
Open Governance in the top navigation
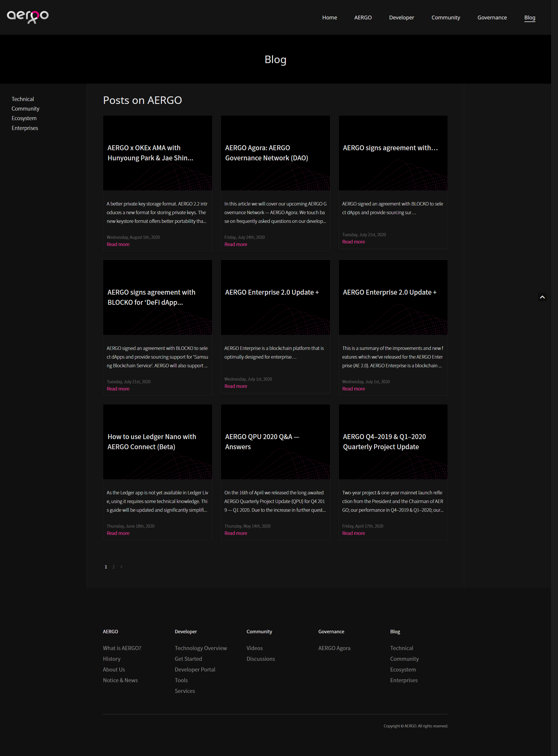click(492, 18)
